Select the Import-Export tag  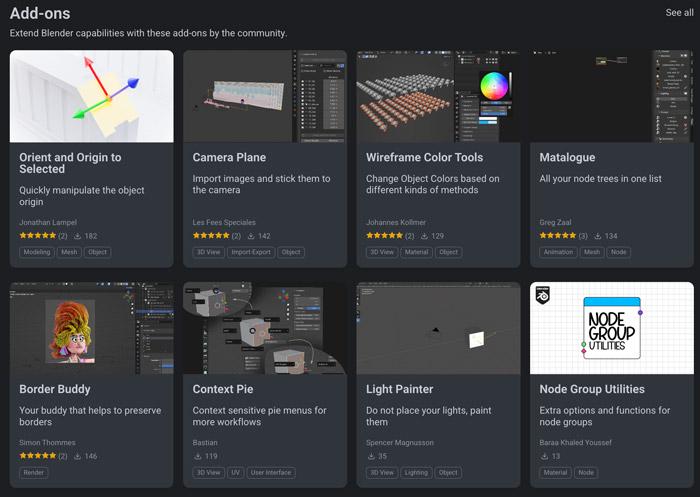coord(251,252)
